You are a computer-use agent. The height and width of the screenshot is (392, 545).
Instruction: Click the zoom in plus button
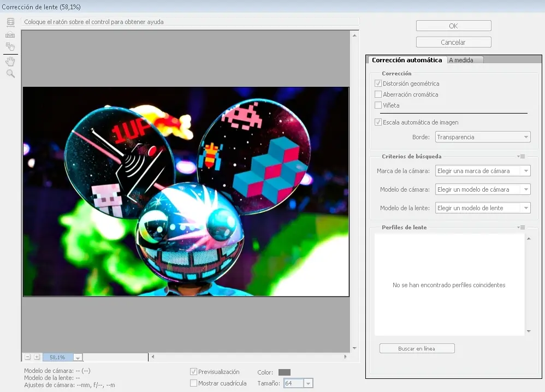click(37, 357)
